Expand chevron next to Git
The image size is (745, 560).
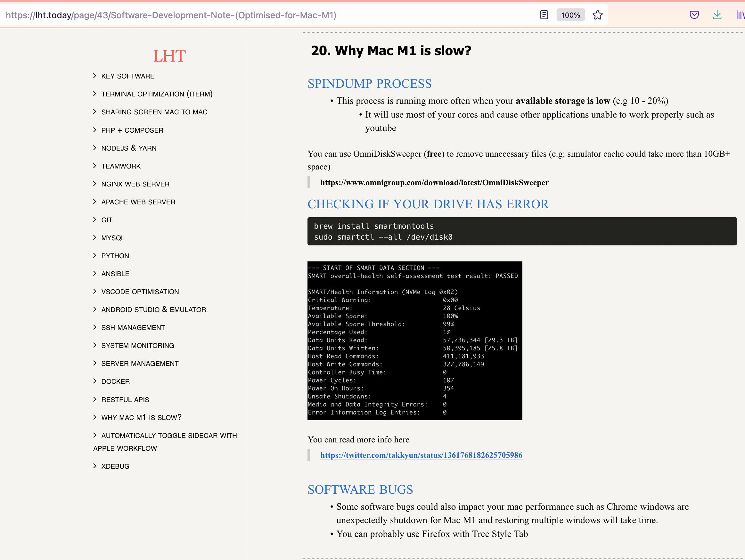[x=94, y=220]
